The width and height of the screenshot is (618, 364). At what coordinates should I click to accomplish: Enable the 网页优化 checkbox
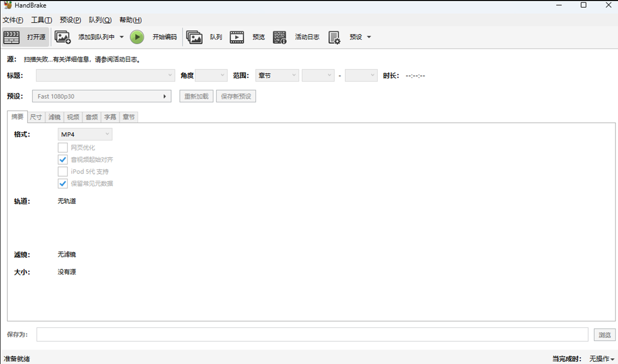(63, 148)
